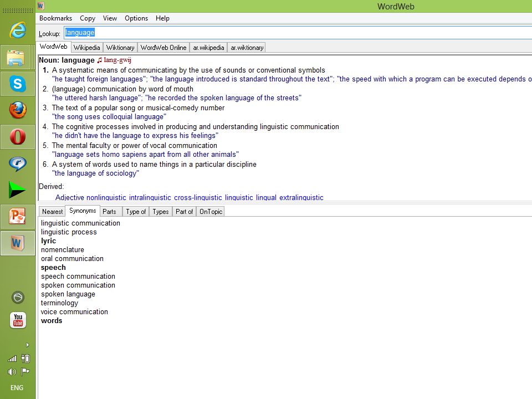Switch ENG input language indicator
The width and height of the screenshot is (532, 399).
17,387
